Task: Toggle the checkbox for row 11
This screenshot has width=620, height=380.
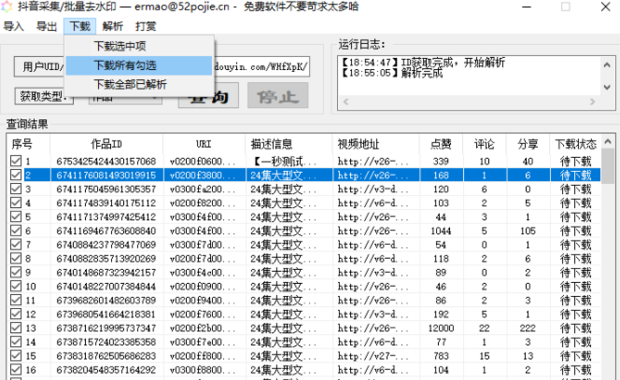Action: pos(16,300)
